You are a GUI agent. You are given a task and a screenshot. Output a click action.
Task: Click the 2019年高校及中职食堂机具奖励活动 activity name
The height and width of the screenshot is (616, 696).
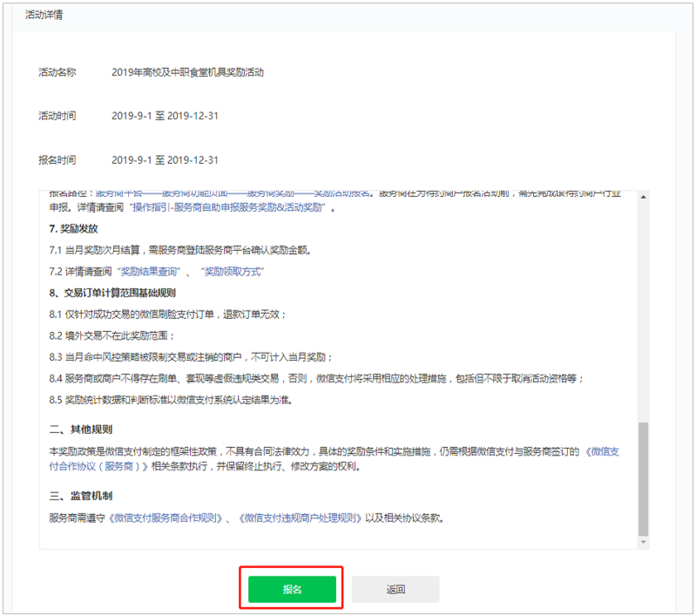click(x=188, y=72)
